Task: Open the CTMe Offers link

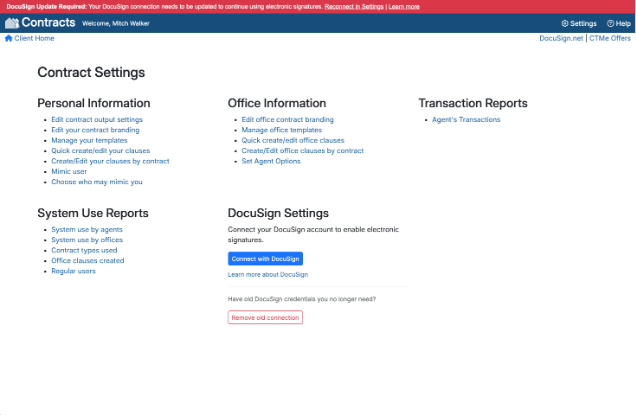Action: pos(610,38)
